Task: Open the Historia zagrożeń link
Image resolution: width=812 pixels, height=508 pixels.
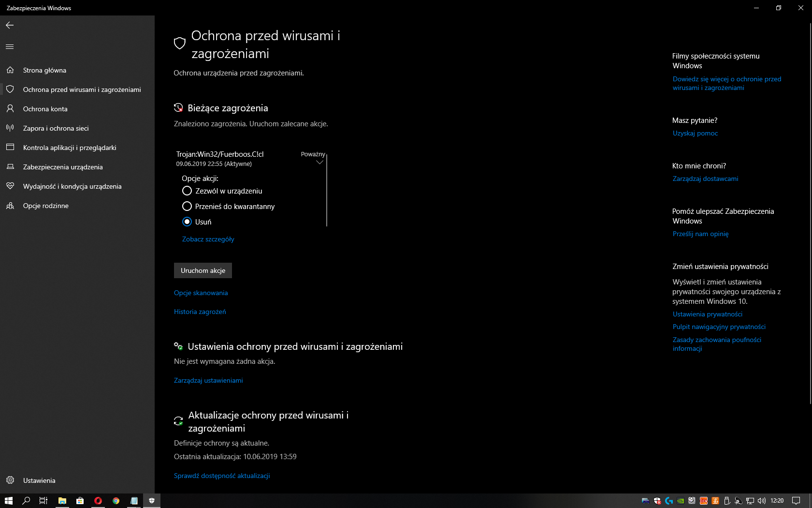Action: (x=200, y=312)
